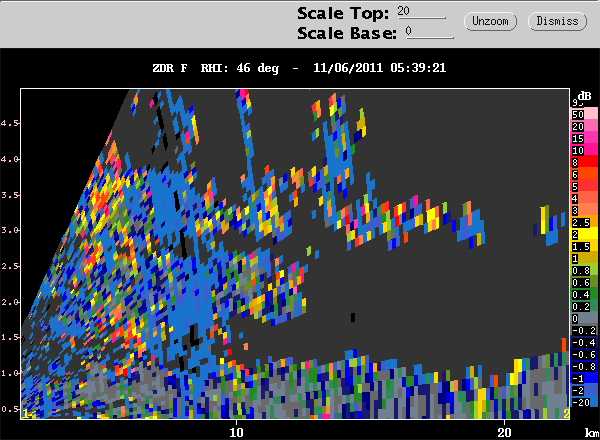Click the small black gate near 14 km
Image resolution: width=600 pixels, height=440 pixels.
(x=353, y=317)
